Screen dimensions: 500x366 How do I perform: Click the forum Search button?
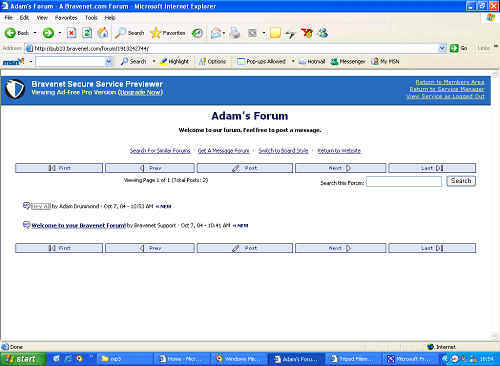461,181
